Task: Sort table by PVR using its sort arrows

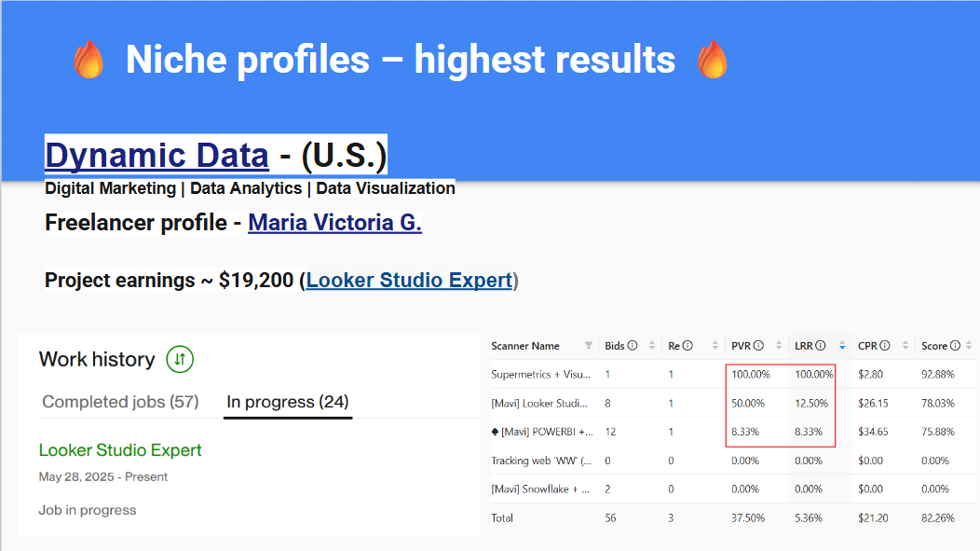Action: [779, 345]
